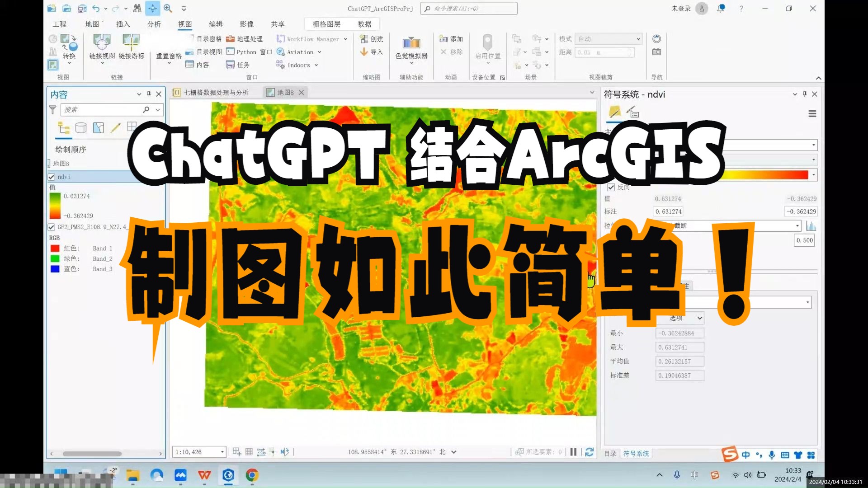Image resolution: width=868 pixels, height=488 pixels.
Task: Open the Raster Layer contextual tab
Action: (x=326, y=24)
